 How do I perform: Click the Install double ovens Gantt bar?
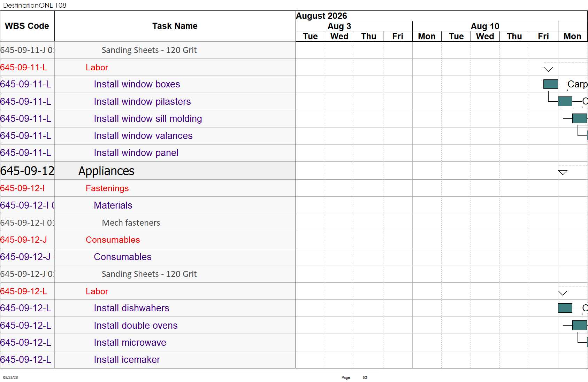[580, 325]
